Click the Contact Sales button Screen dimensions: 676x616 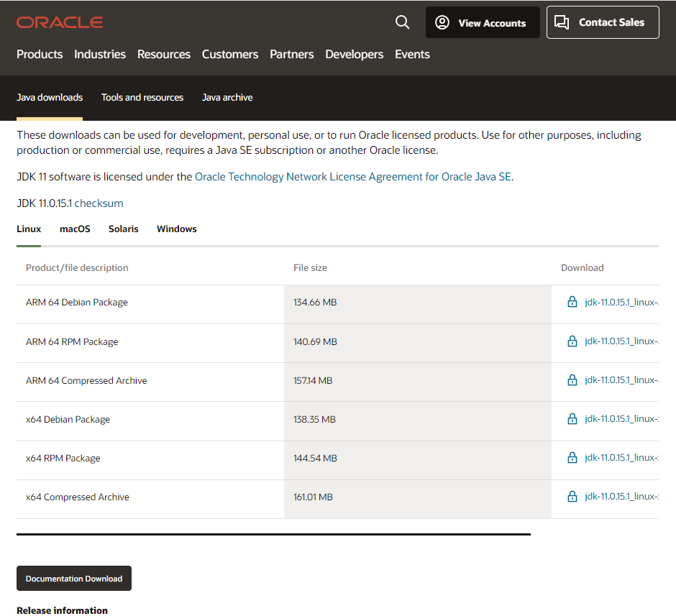point(602,22)
